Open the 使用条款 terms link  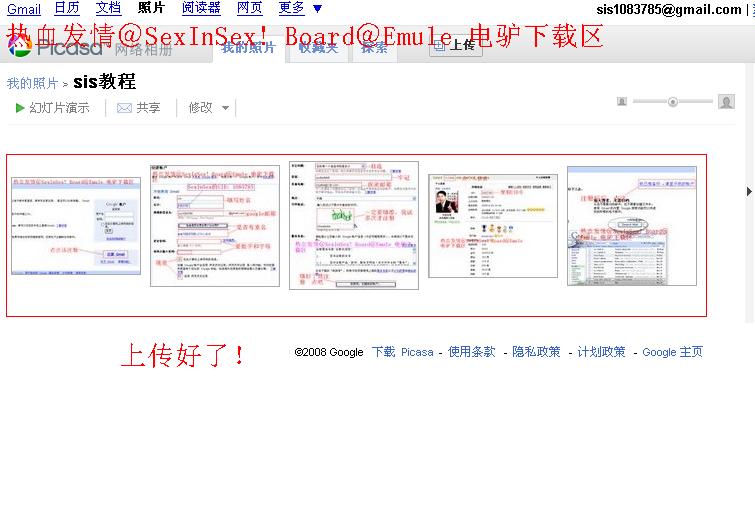[x=471, y=352]
